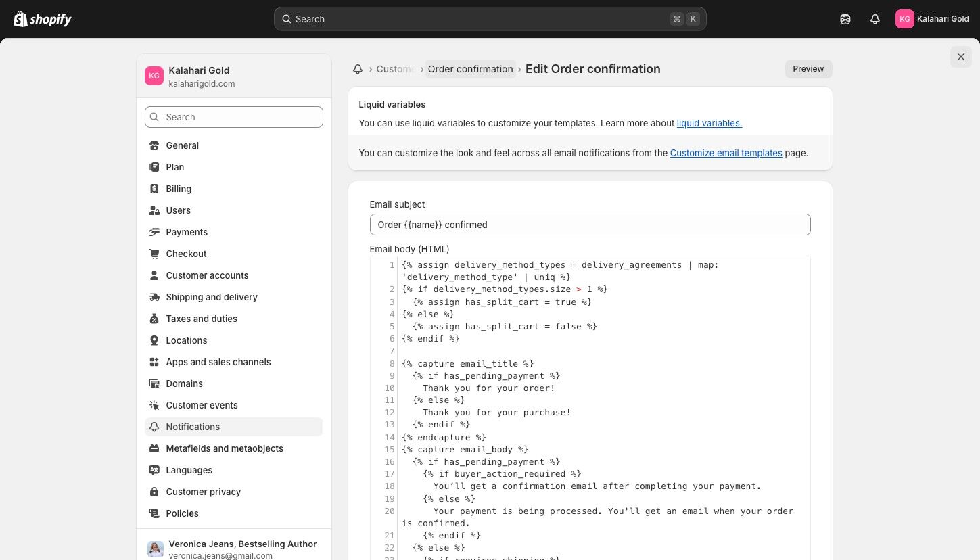Viewport: 980px width, 560px height.
Task: Open Customer accounts settings
Action: 234,275
